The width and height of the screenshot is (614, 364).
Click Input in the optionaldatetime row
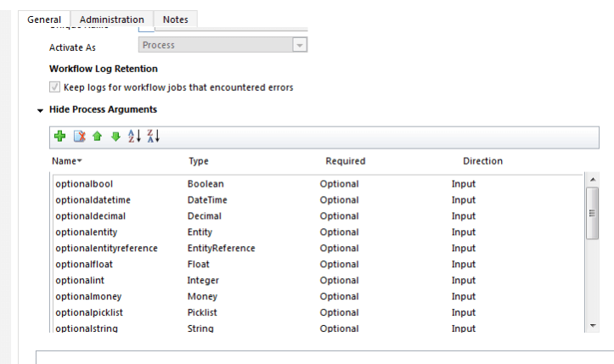coord(464,200)
